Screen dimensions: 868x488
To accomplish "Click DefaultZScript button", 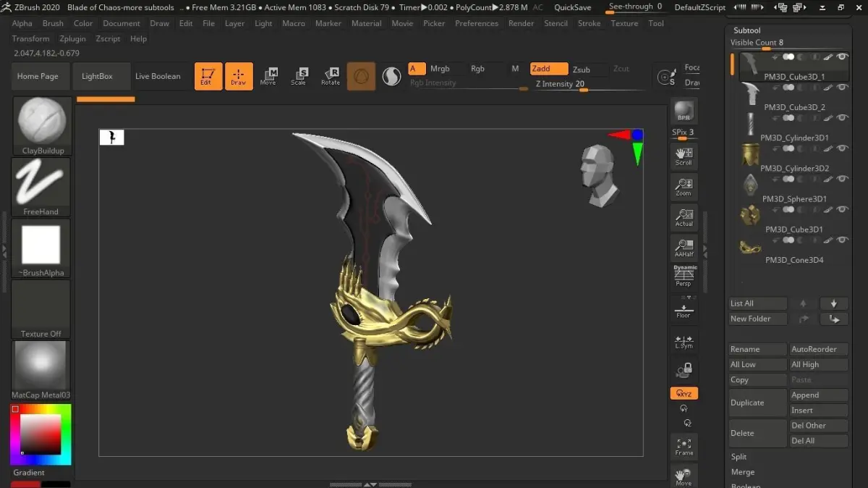I will click(699, 7).
